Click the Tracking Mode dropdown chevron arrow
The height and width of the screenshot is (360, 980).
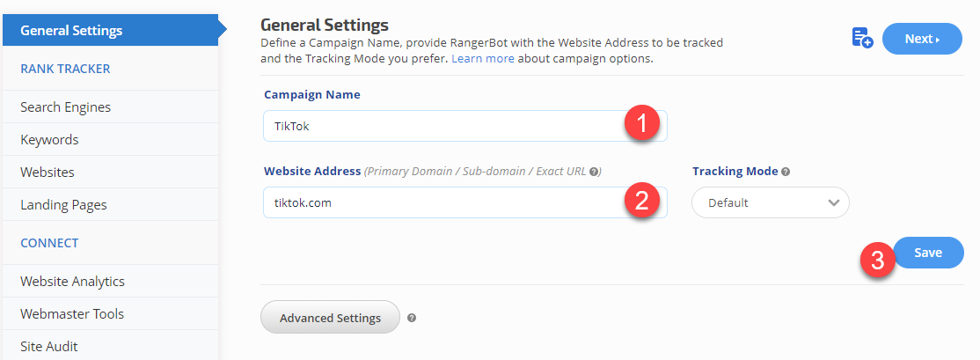click(833, 202)
